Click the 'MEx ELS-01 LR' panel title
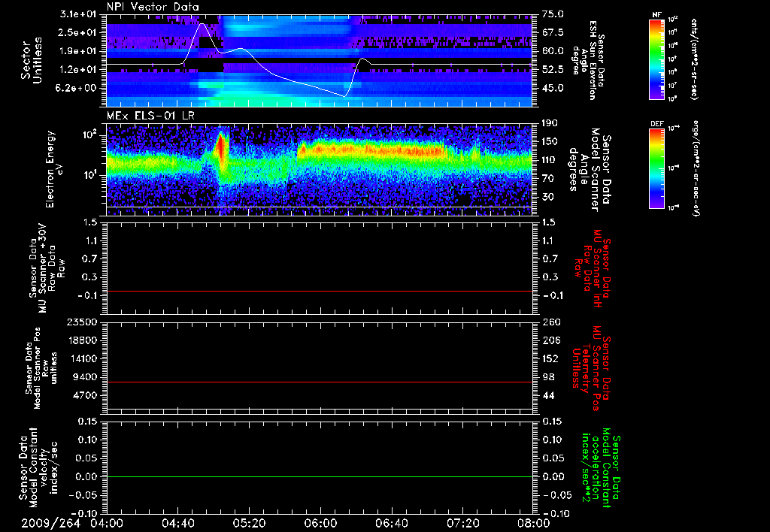The width and height of the screenshot is (770, 532). coord(150,116)
